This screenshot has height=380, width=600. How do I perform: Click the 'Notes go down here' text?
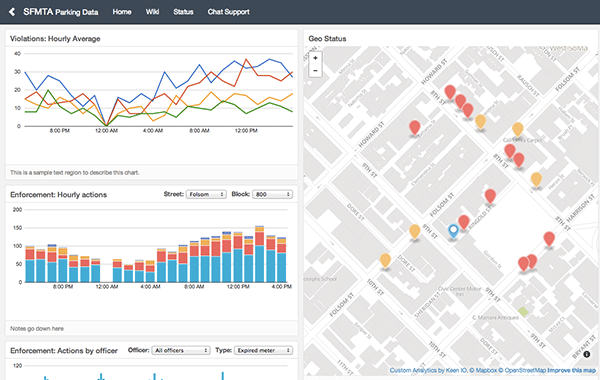pos(37,328)
